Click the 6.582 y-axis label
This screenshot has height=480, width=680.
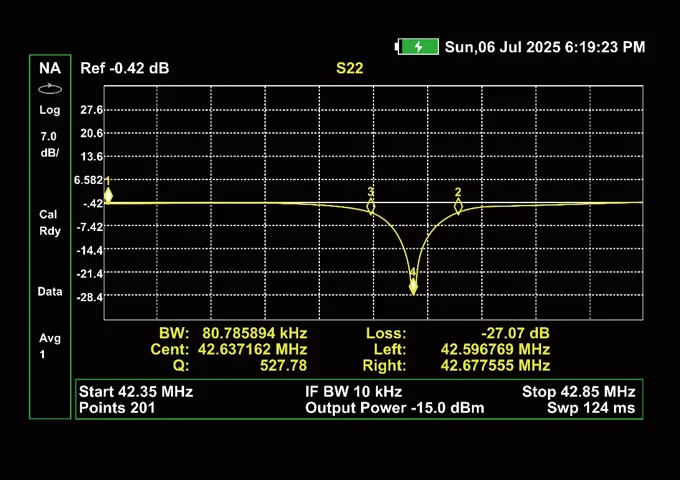[x=88, y=180]
